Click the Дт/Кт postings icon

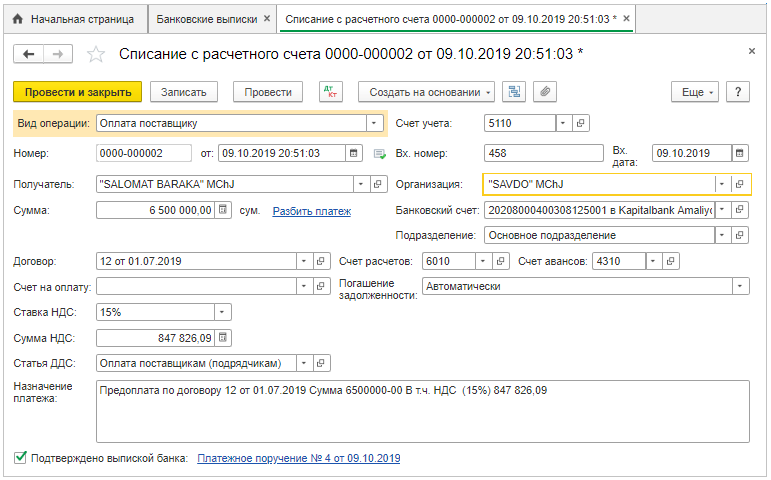click(x=330, y=92)
